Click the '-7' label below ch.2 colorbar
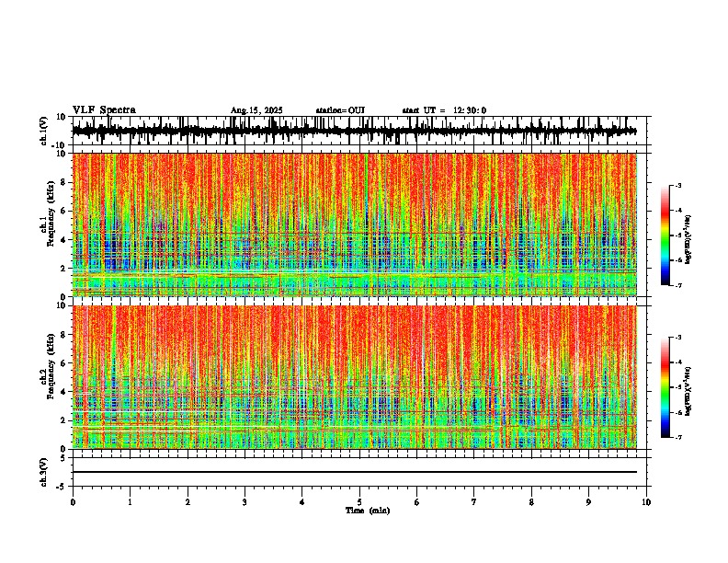 (678, 438)
